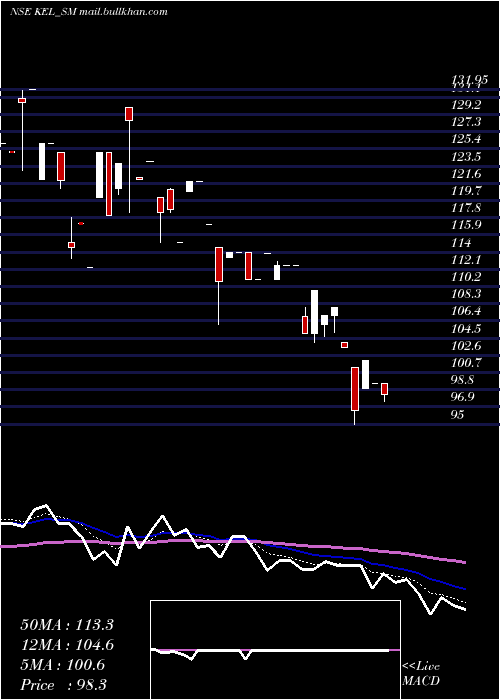Click the 98.8 price axis label
Viewport: 500px width, 700px height.
click(x=463, y=380)
